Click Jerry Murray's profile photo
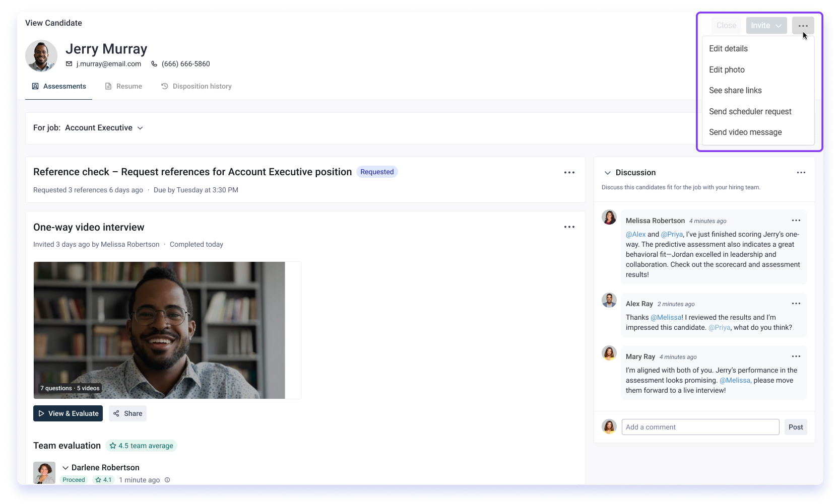Image resolution: width=840 pixels, height=504 pixels. (x=41, y=56)
